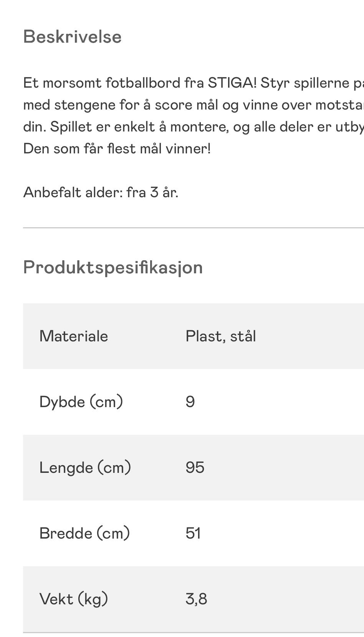
Task: Click the width value 51
Action: tap(193, 534)
